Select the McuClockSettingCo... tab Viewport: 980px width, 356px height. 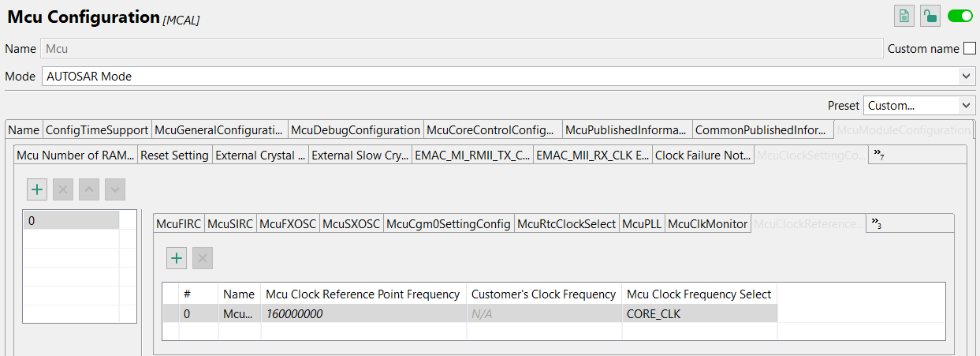point(811,156)
